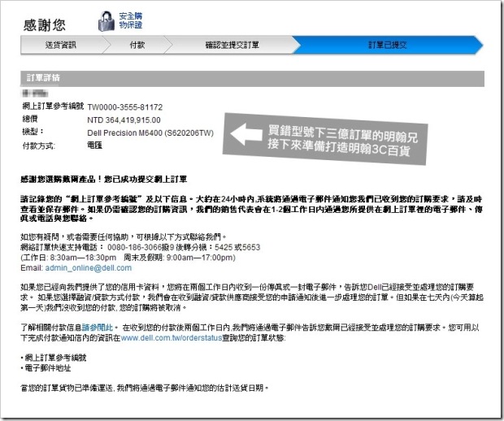The height and width of the screenshot is (421, 504).
Task: Click the 感謝您 page heading
Action: 44,24
